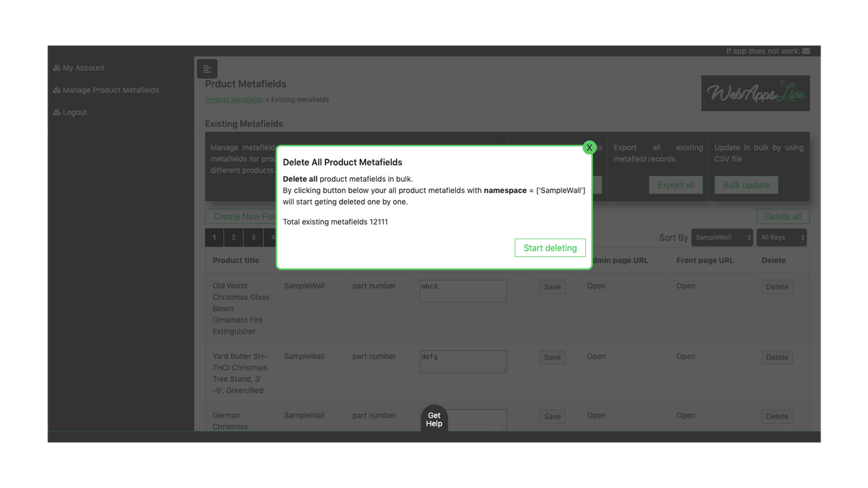Save the metafield for Yard Butler tree stand
This screenshot has height=488, width=868.
(x=551, y=357)
